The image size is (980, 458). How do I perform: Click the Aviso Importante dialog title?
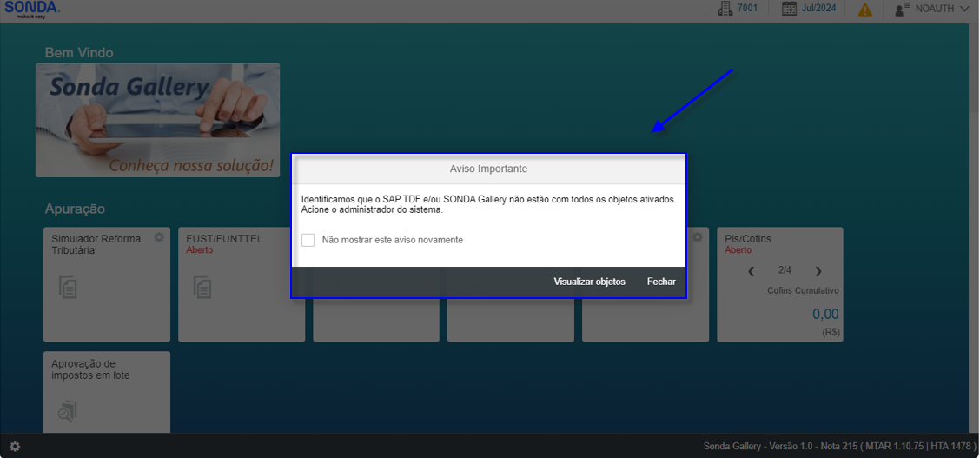pyautogui.click(x=489, y=169)
